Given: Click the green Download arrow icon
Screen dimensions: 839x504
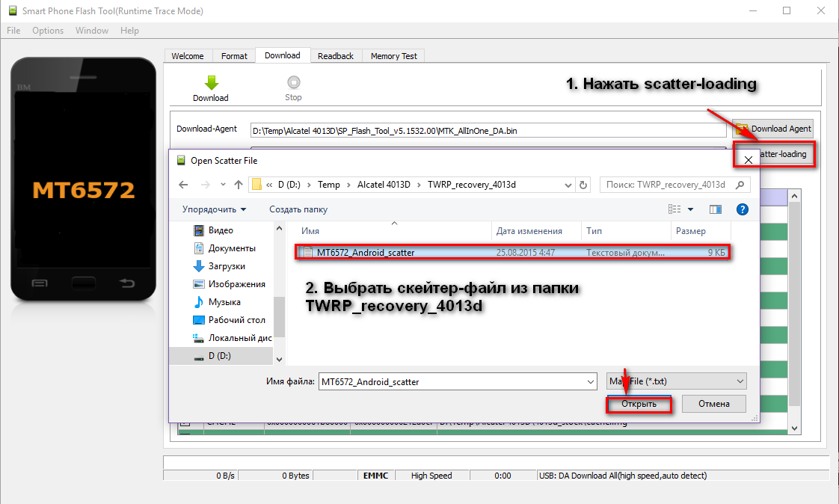Looking at the screenshot, I should [x=211, y=83].
